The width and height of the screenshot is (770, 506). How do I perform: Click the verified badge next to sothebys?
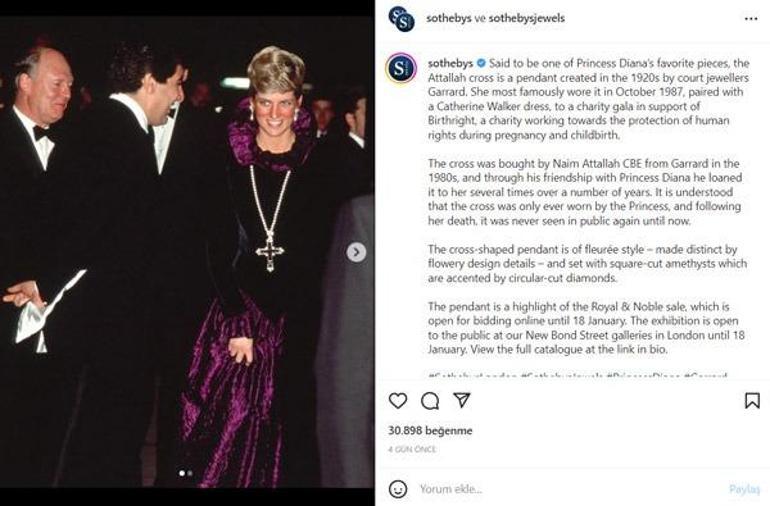[x=481, y=63]
